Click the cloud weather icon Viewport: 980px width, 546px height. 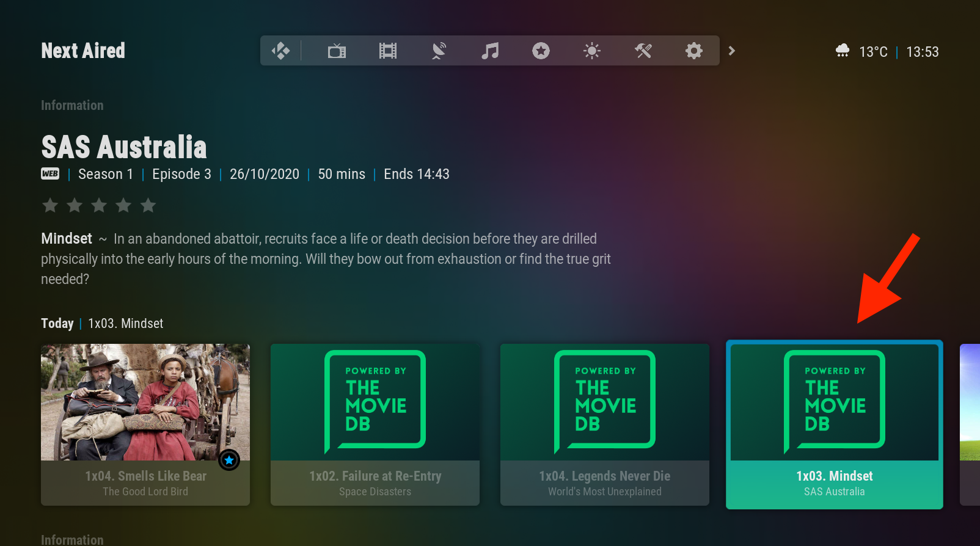click(x=843, y=51)
